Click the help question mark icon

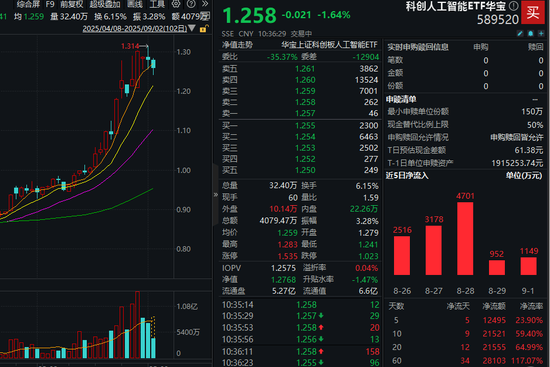pyautogui.click(x=191, y=4)
